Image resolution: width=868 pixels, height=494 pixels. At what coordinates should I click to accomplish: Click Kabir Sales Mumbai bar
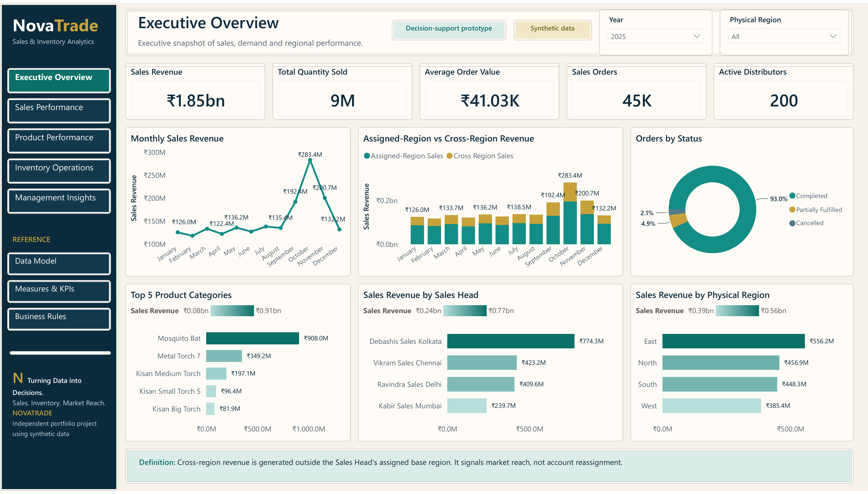tap(467, 406)
